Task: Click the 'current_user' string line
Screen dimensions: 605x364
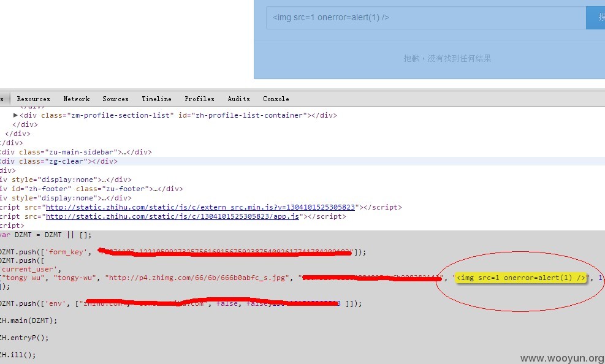Action: pos(31,269)
